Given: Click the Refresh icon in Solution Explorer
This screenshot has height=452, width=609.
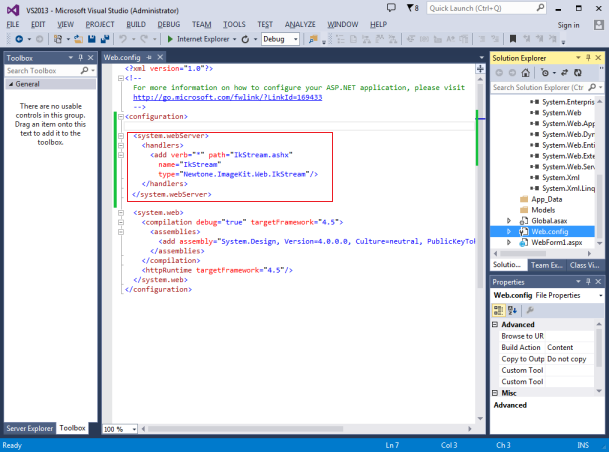Looking at the screenshot, I should point(578,73).
